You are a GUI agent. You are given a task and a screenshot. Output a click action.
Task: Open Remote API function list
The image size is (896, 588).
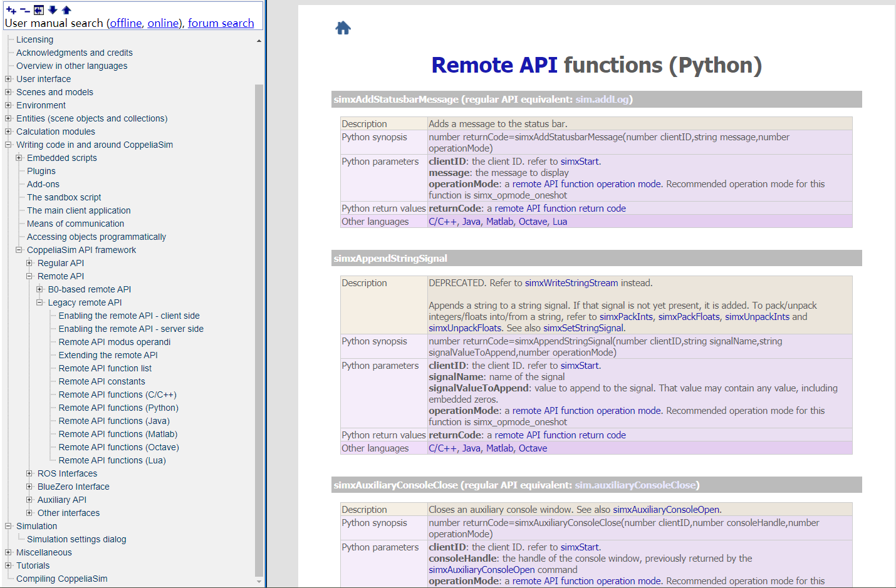(105, 368)
